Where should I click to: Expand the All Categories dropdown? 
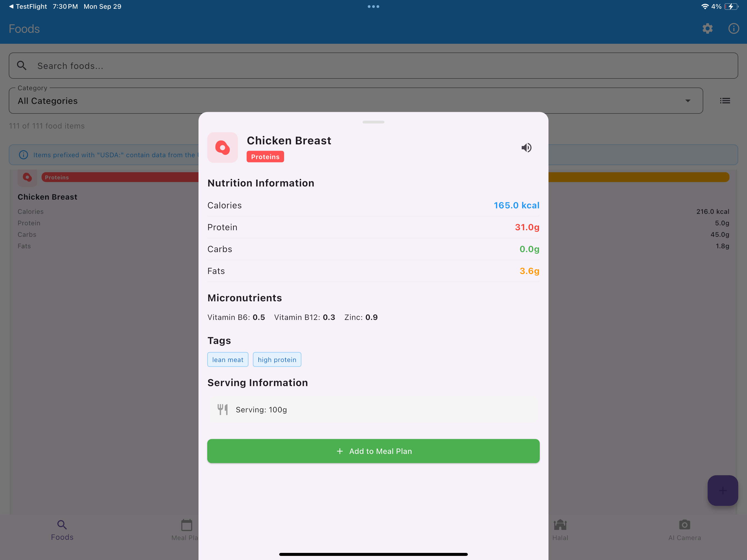356,101
